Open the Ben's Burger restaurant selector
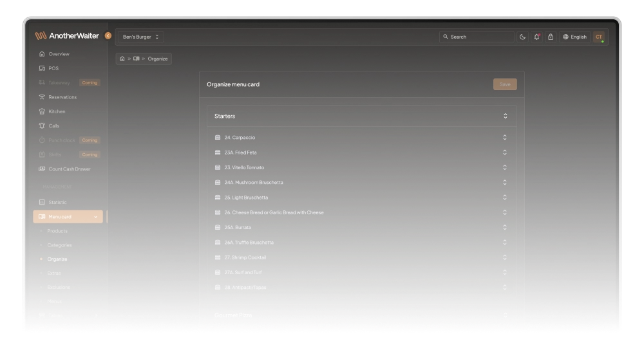Screen dimensions: 644x343 141,37
